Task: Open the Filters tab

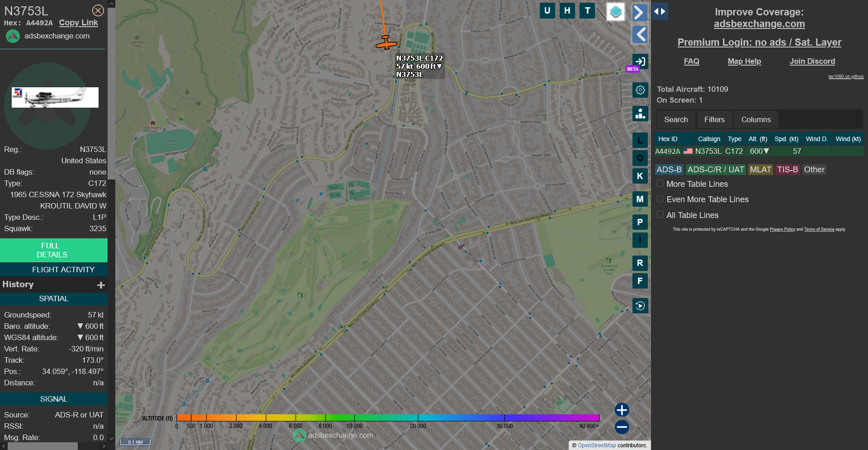Action: pos(714,119)
